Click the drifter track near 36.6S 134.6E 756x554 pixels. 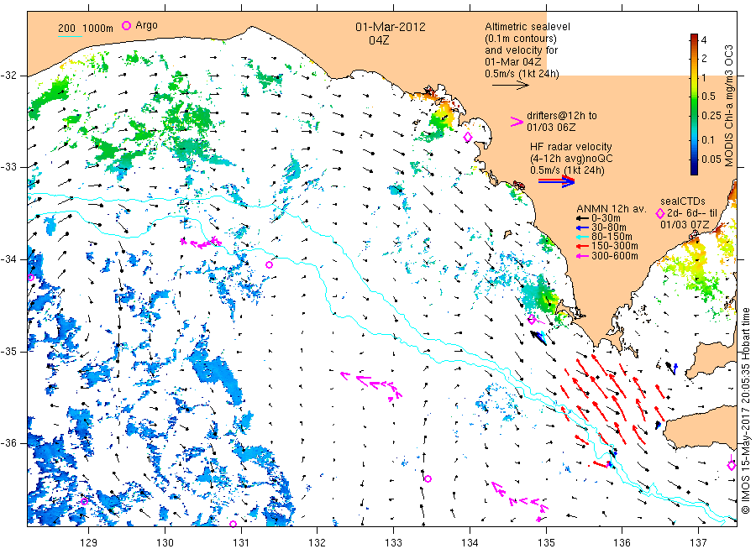(520, 501)
